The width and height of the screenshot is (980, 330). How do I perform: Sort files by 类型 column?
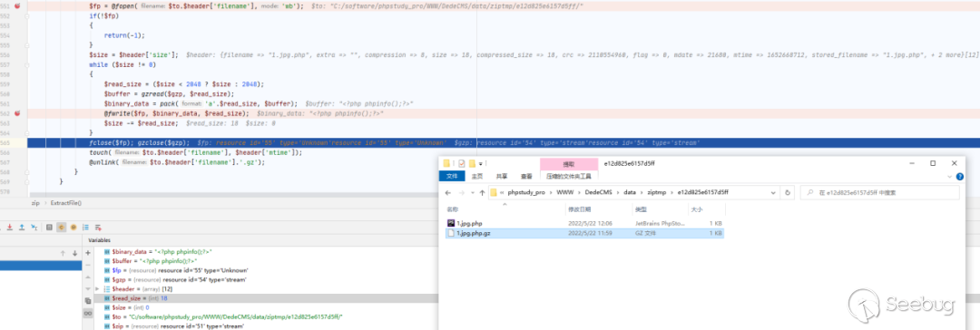642,210
